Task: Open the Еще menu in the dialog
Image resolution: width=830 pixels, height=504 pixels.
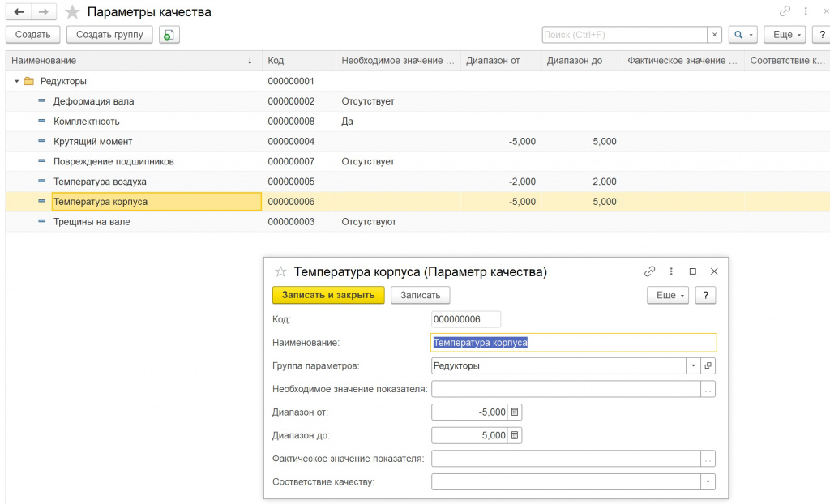Action: point(668,296)
